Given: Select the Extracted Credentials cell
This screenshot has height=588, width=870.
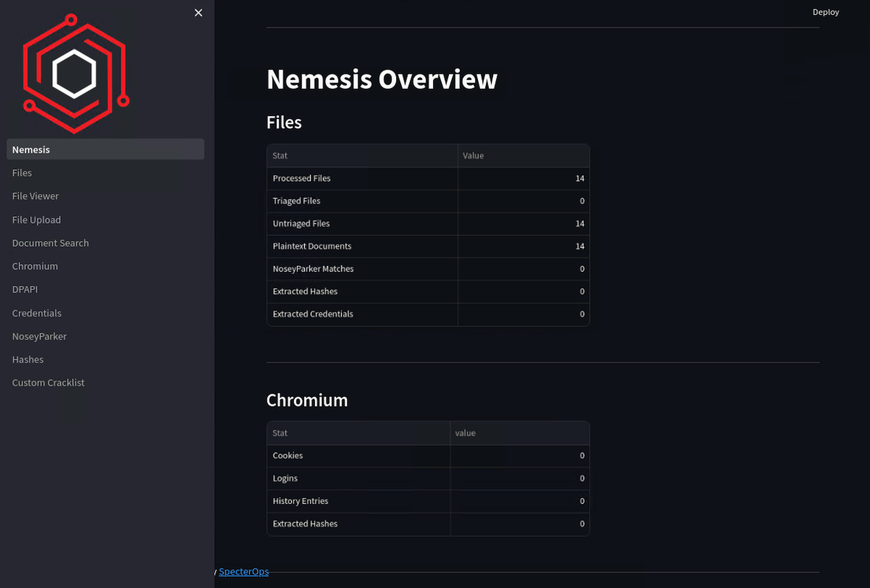Looking at the screenshot, I should tap(362, 314).
